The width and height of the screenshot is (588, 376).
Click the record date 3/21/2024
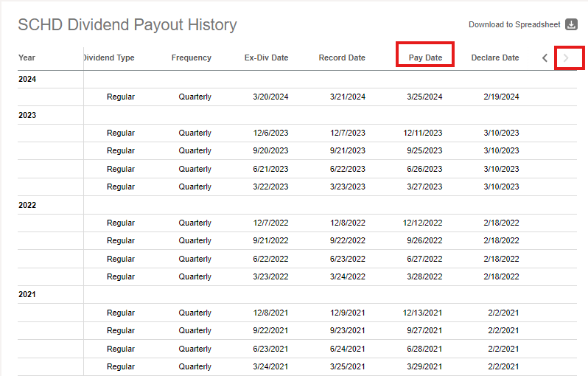pyautogui.click(x=348, y=97)
